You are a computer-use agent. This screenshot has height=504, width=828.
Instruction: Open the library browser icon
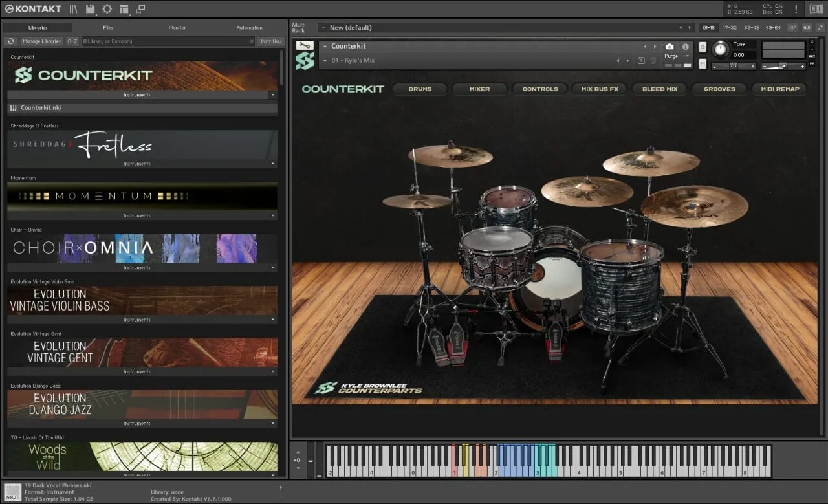tap(74, 9)
